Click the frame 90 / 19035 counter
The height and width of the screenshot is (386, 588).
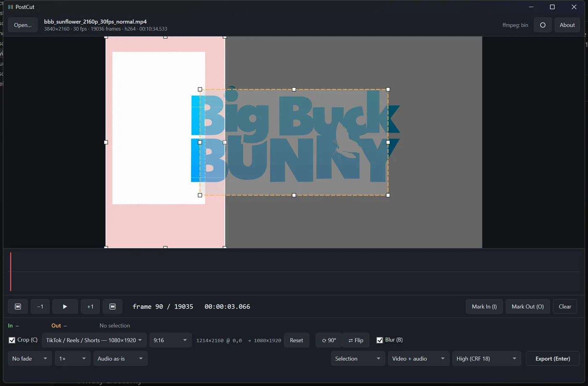(x=163, y=307)
